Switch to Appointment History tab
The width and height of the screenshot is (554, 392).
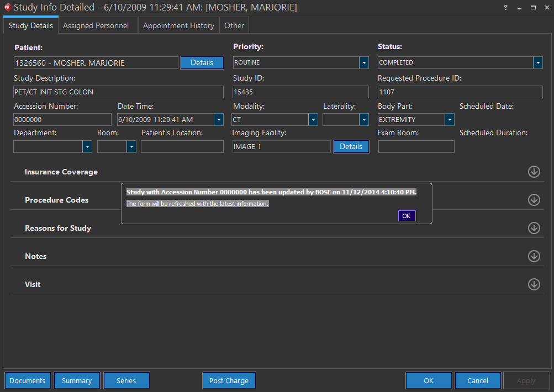pyautogui.click(x=178, y=25)
